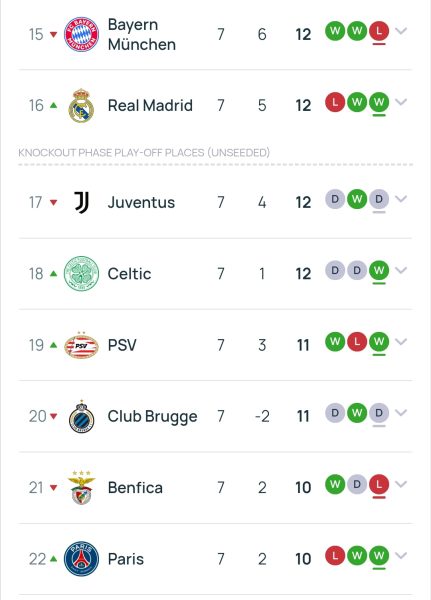Open the Club Brugge team name link

click(152, 417)
